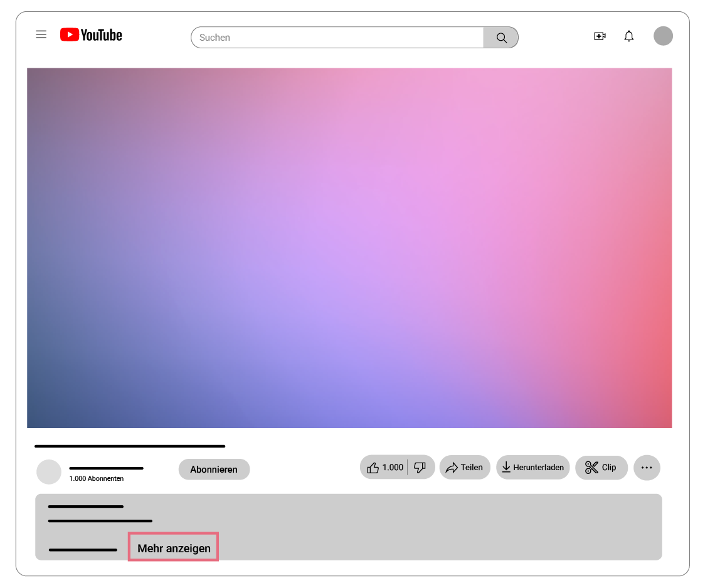
Task: Expand description with Mehr anzeigen
Action: coord(174,548)
